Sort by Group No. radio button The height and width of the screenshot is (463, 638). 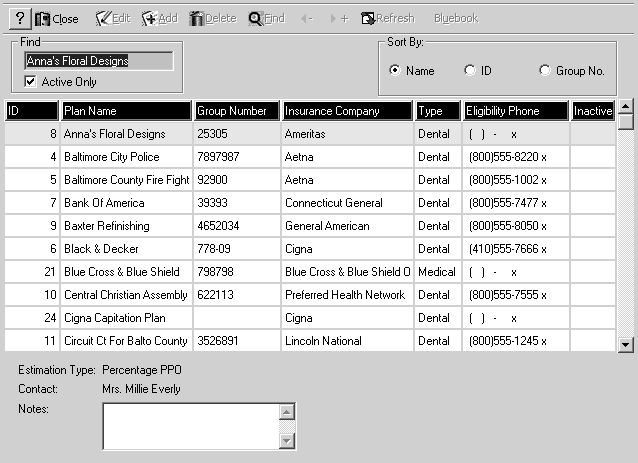[544, 70]
